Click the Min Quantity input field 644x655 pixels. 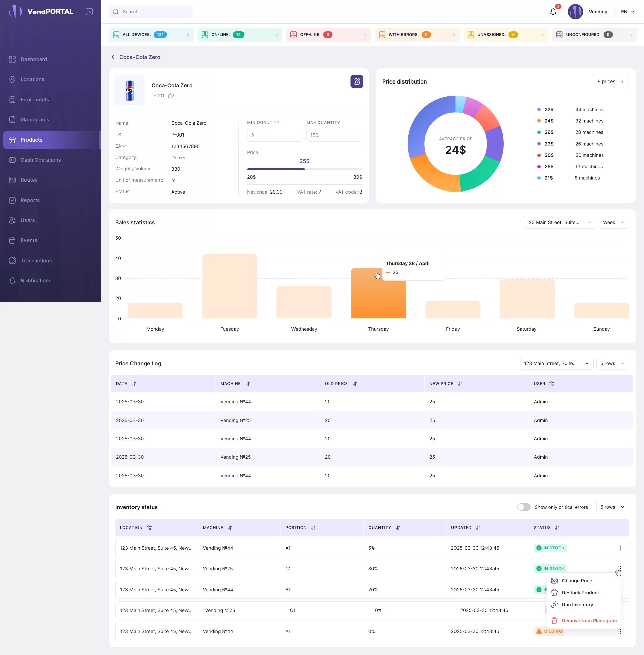275,135
